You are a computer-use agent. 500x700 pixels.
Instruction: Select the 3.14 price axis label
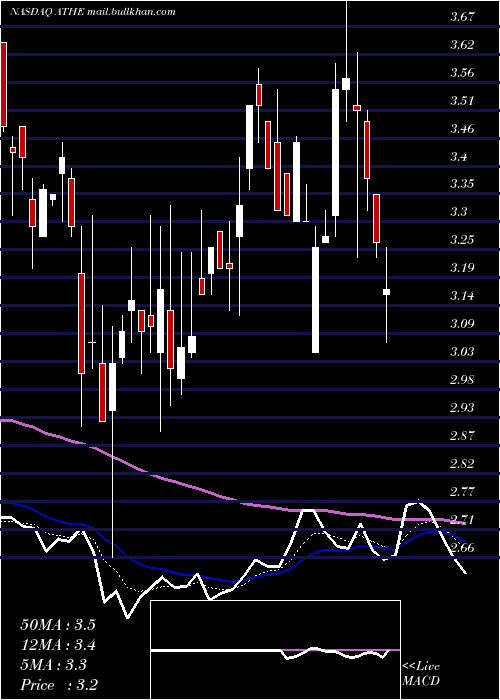click(462, 296)
